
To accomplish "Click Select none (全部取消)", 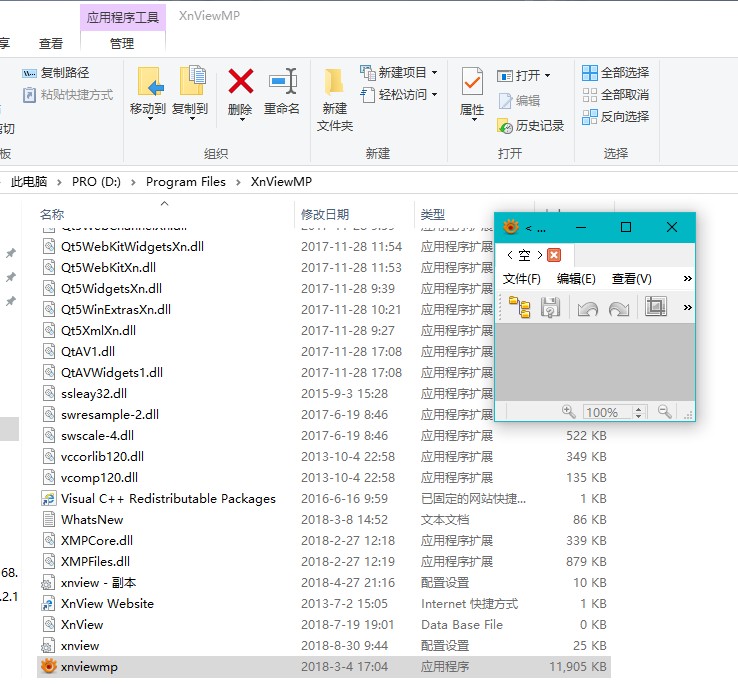I will (616, 95).
